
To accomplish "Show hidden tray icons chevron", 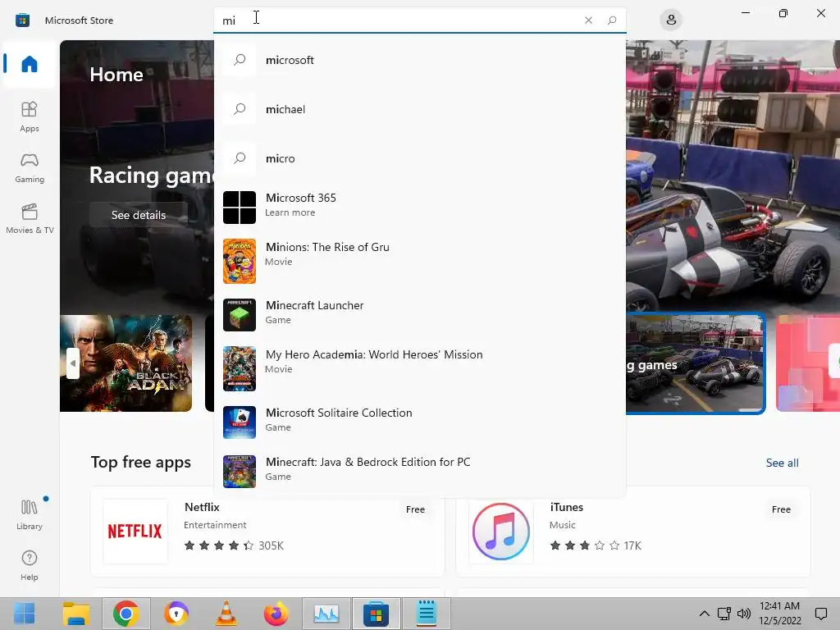I will (705, 614).
